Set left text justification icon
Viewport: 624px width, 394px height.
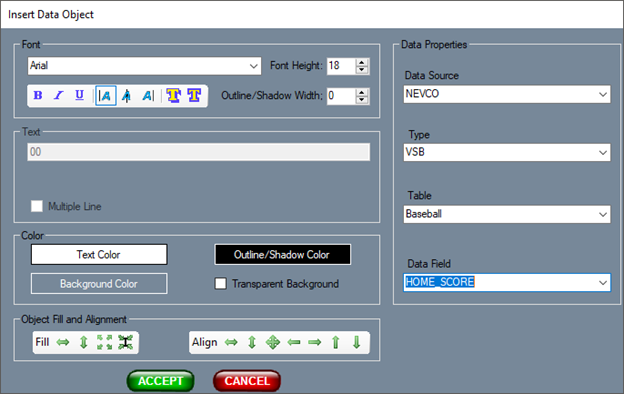[106, 96]
